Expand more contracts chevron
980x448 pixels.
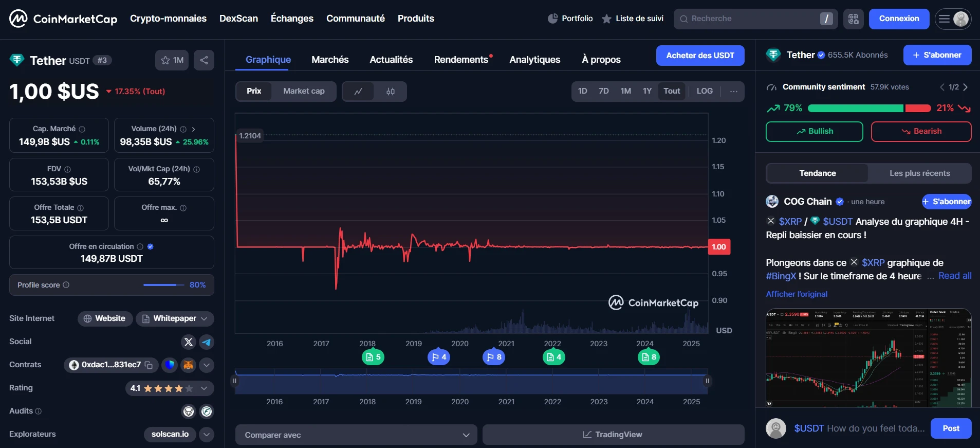tap(207, 365)
